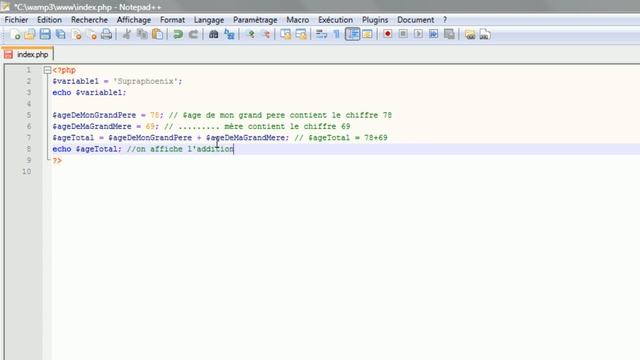640x360 pixels.
Task: Click the Zoom In toolbar icon
Action: (251, 35)
